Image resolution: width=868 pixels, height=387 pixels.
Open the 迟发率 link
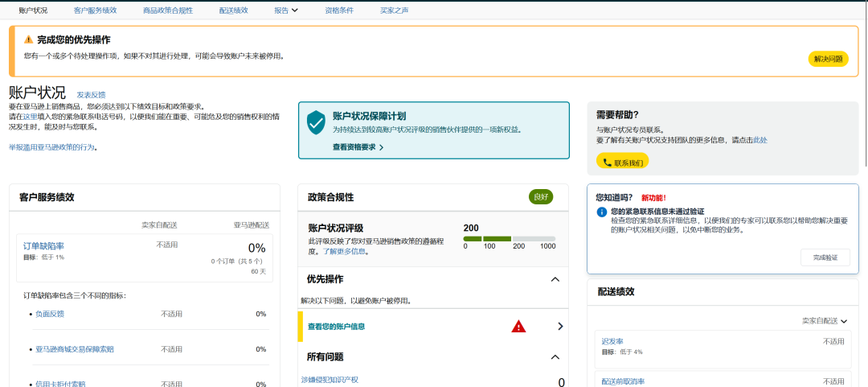(612, 341)
